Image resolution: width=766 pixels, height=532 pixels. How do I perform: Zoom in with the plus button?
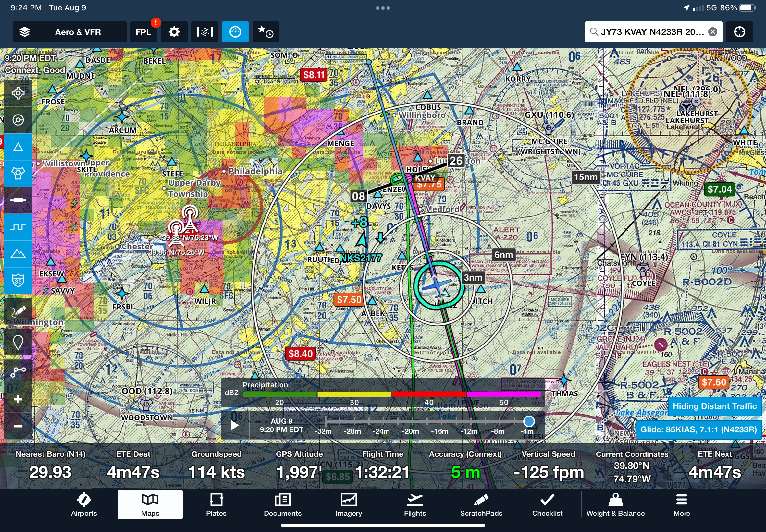18,399
